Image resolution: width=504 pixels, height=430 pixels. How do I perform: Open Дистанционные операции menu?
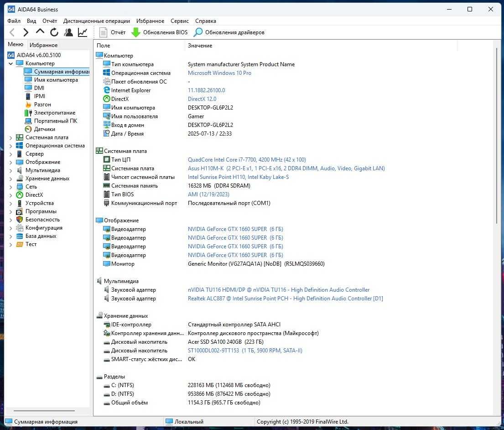coord(97,21)
